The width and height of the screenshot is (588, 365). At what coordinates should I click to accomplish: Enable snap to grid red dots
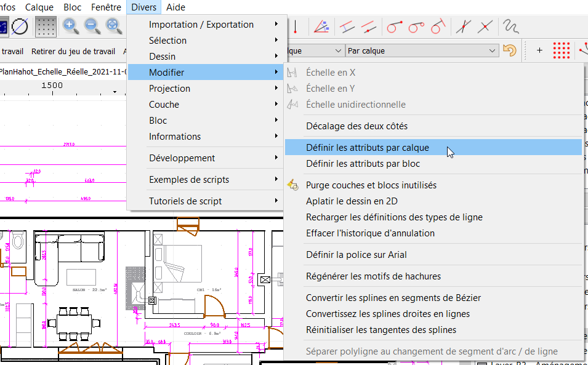click(561, 50)
